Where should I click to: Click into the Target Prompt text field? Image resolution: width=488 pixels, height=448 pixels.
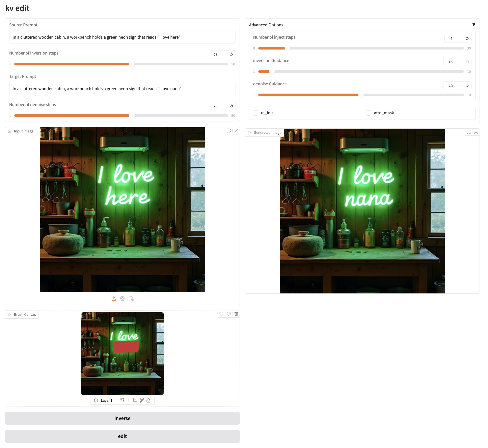click(122, 89)
